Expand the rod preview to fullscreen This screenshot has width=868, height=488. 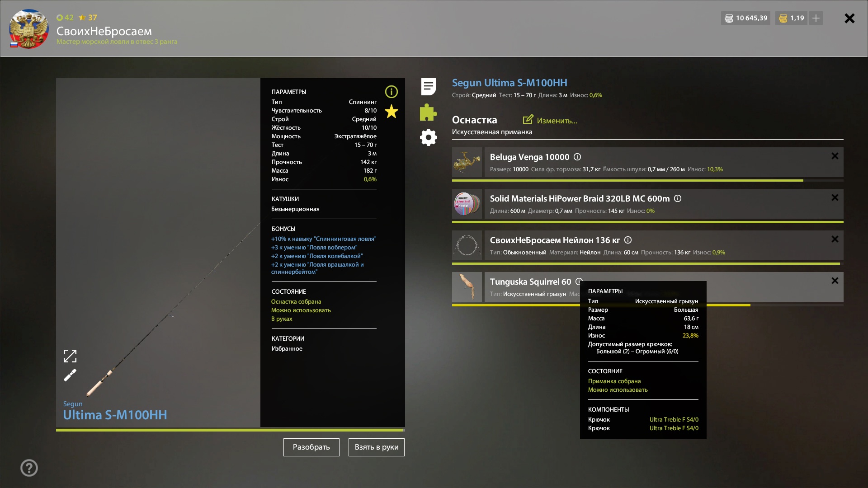[x=70, y=356]
